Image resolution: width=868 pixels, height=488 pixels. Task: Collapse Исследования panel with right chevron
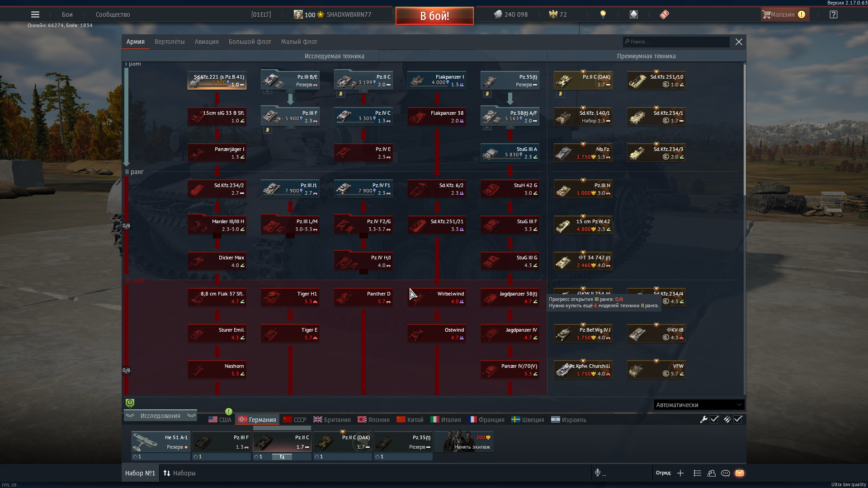tap(191, 415)
